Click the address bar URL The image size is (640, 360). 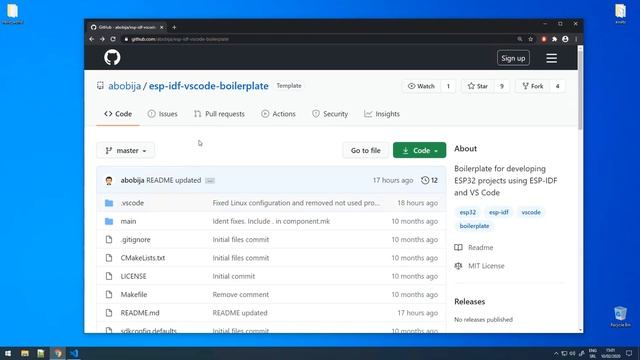point(180,39)
